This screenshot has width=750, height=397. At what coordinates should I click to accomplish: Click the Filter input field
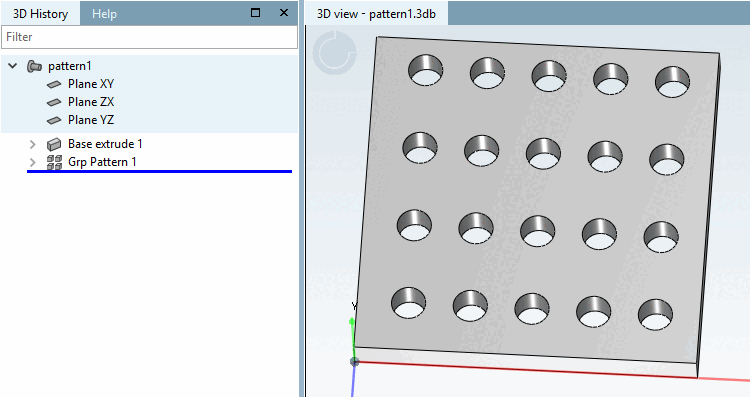149,37
